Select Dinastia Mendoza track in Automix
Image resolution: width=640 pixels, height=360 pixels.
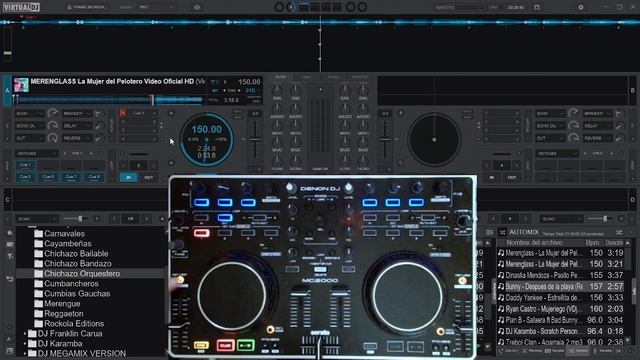coord(560,276)
